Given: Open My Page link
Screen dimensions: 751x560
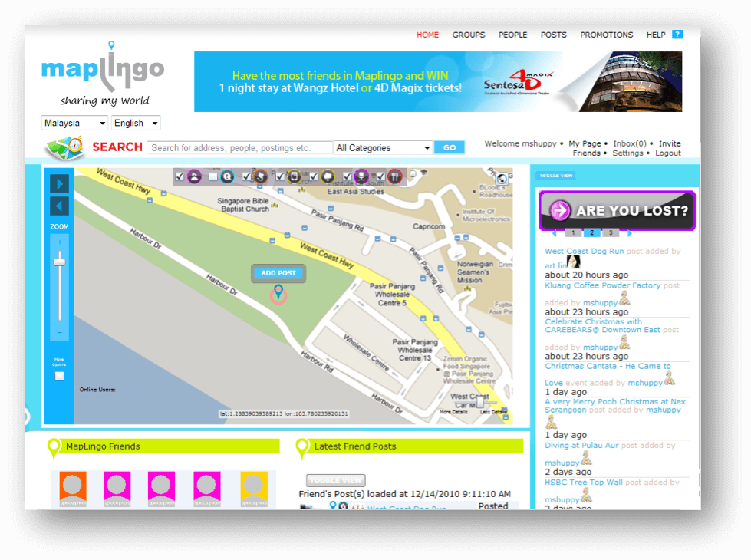Looking at the screenshot, I should pos(585,143).
